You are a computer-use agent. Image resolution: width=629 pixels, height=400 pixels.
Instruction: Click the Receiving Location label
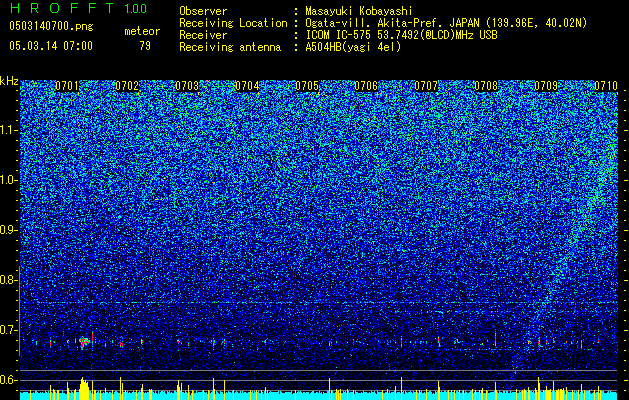(233, 23)
